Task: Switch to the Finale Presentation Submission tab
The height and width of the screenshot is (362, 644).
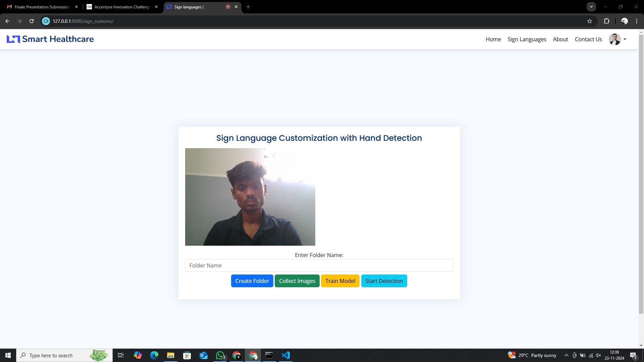Action: (42, 7)
